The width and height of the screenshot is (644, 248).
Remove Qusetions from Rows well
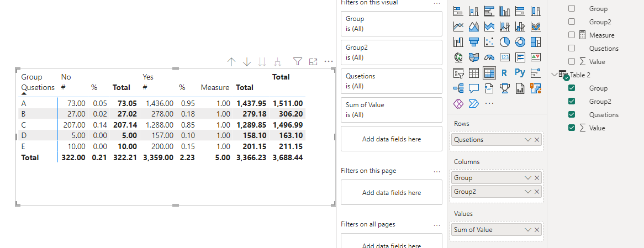[537, 140]
